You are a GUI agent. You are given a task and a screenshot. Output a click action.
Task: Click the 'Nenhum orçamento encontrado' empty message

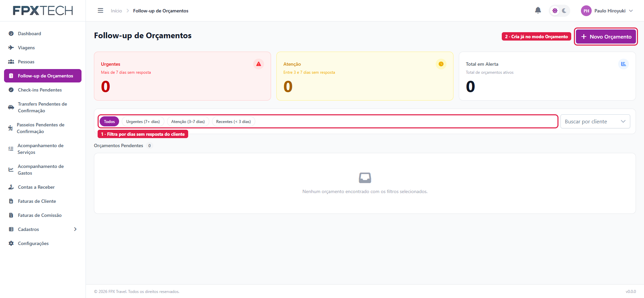(365, 191)
